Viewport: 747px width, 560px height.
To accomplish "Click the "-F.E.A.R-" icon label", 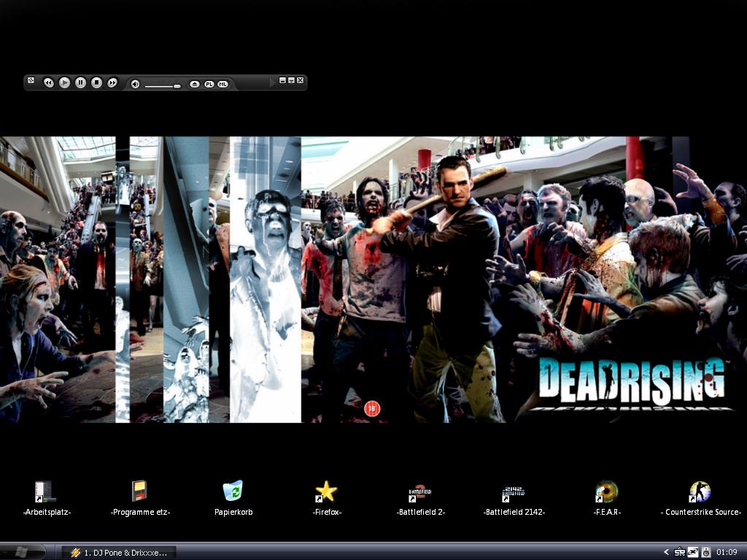I will tap(607, 513).
